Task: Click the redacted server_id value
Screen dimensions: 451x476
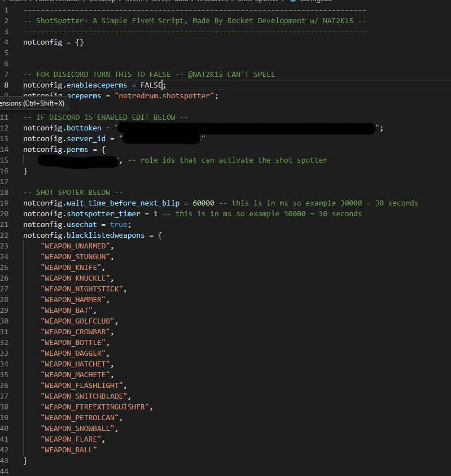Action: tap(161, 139)
